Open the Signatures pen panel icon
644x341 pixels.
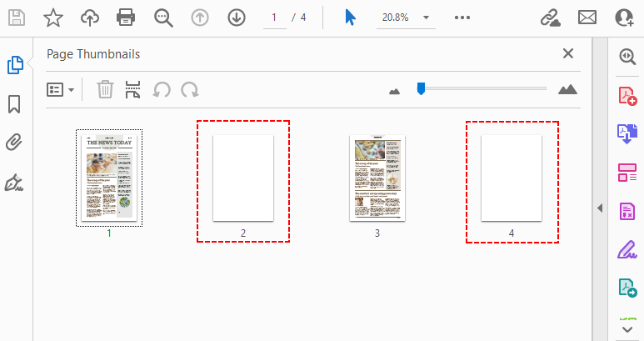(14, 183)
